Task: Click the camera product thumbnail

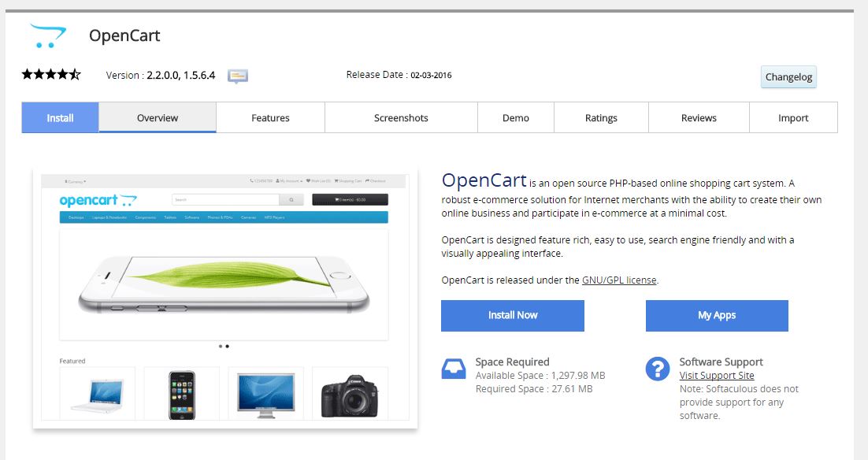Action: 350,393
